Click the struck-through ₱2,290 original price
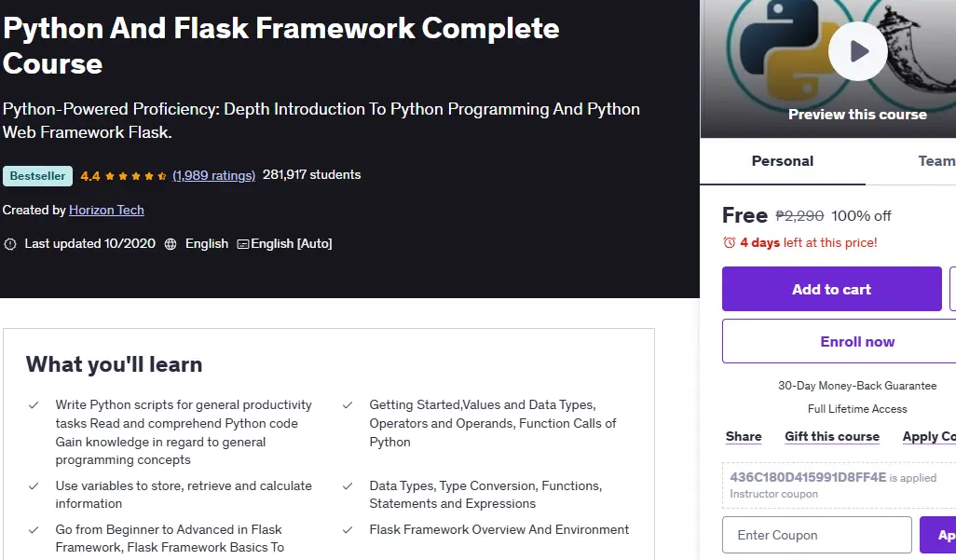 click(799, 216)
